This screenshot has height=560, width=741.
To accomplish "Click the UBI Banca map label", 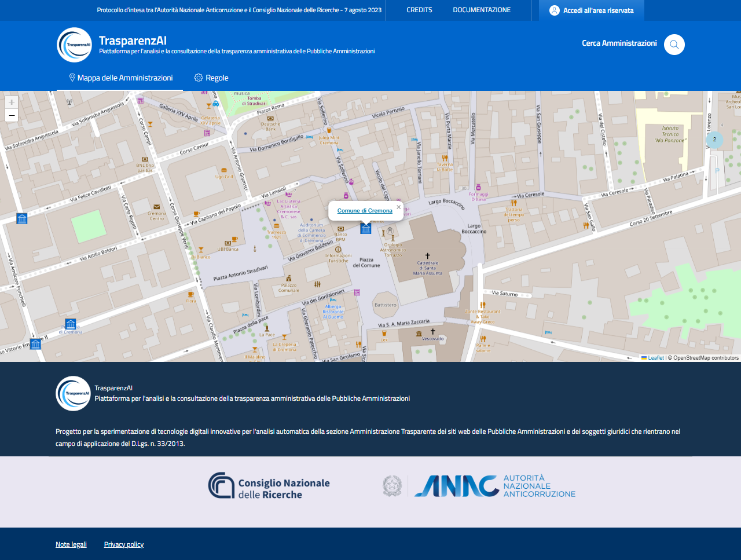I will point(228,249).
